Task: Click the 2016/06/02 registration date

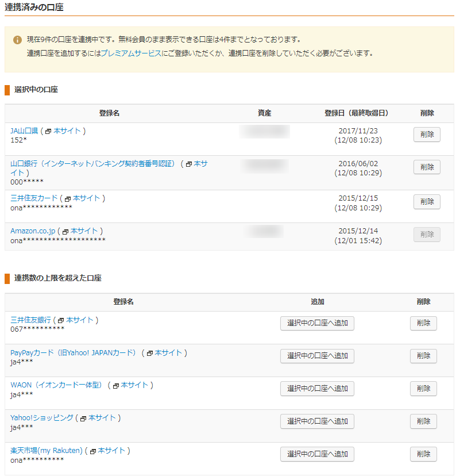Action: [x=358, y=164]
